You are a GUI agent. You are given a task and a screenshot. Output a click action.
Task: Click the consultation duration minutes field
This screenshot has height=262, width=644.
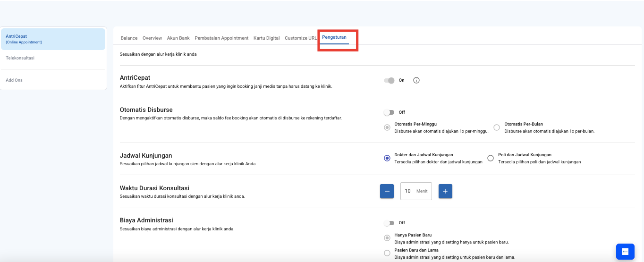(x=409, y=191)
